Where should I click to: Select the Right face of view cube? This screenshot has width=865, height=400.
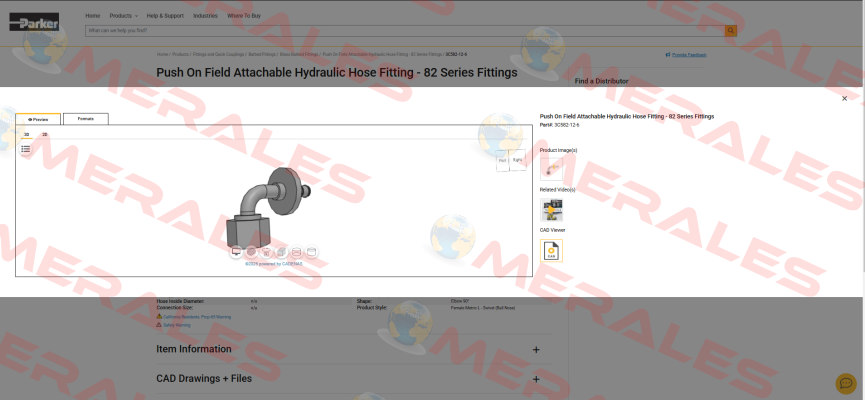[517, 159]
